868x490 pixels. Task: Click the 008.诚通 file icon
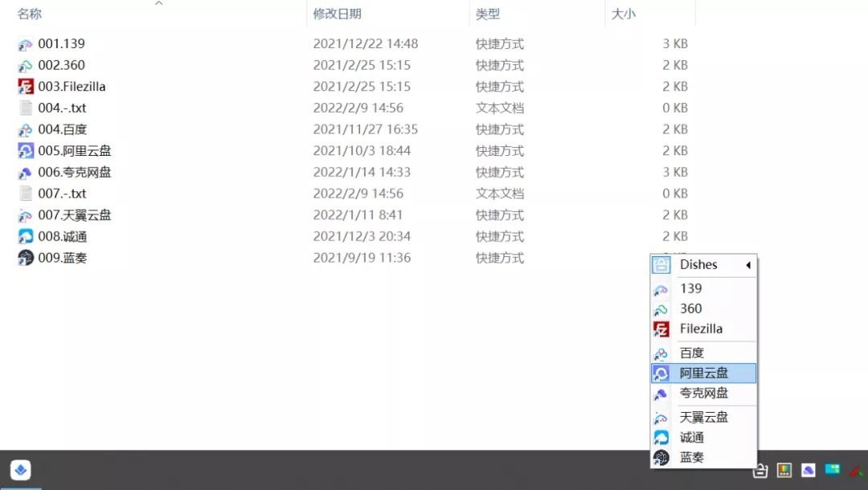[x=26, y=237]
